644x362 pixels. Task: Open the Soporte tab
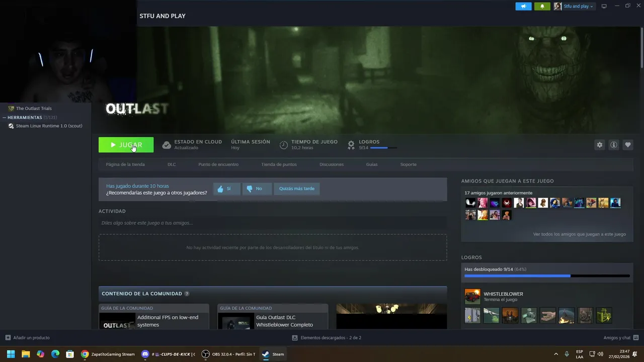point(408,164)
